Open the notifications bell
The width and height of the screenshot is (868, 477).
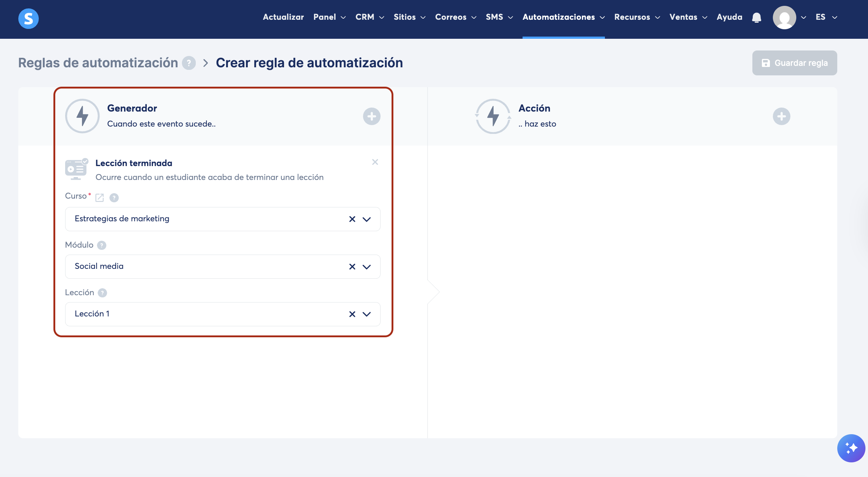click(x=756, y=17)
